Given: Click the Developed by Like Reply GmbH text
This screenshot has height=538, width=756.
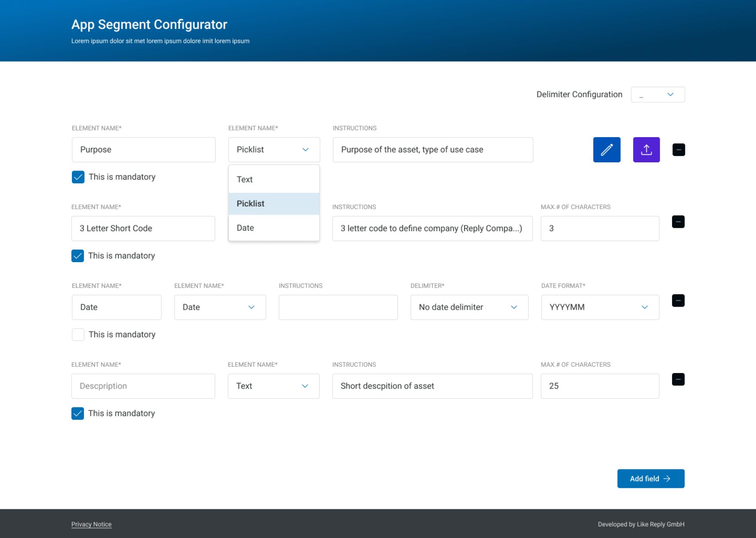Looking at the screenshot, I should (641, 524).
